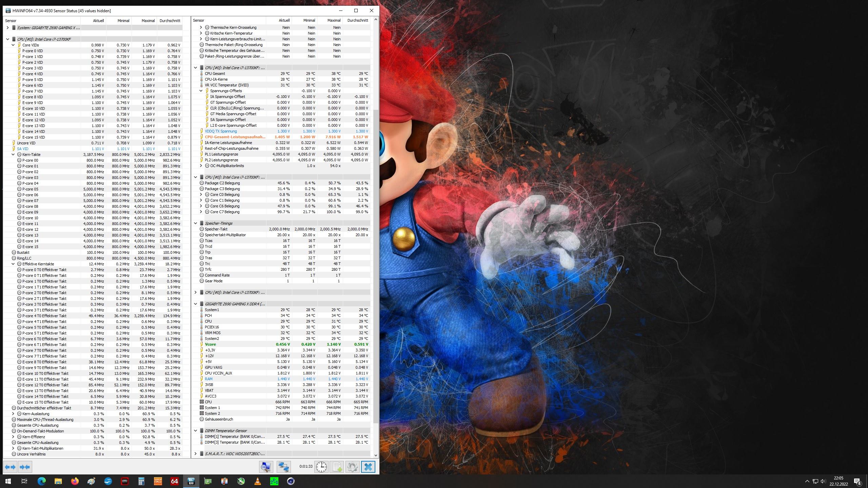Expand the Kern-Auslastung group
The width and height of the screenshot is (868, 488).
pos(13,414)
